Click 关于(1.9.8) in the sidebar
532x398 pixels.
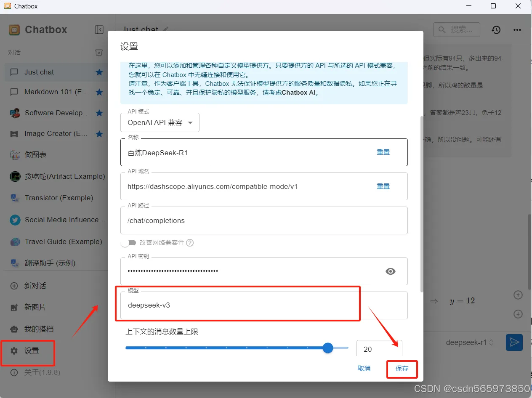[42, 372]
